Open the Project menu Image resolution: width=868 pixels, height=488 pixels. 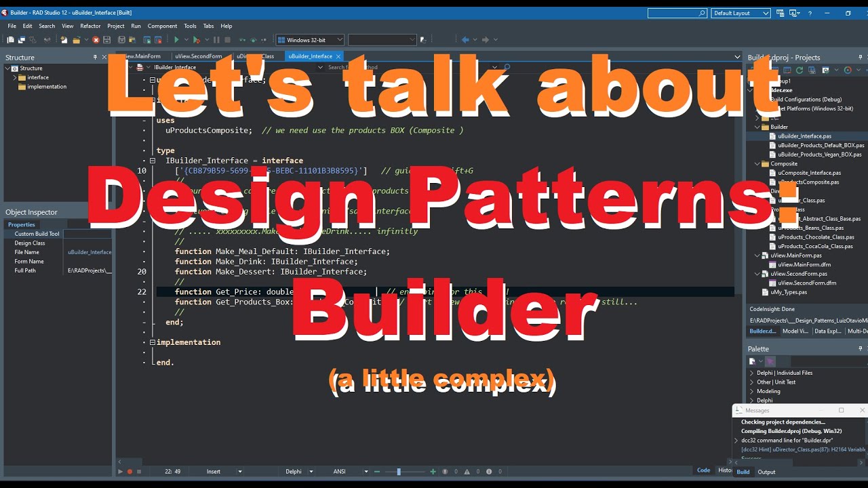(x=116, y=26)
